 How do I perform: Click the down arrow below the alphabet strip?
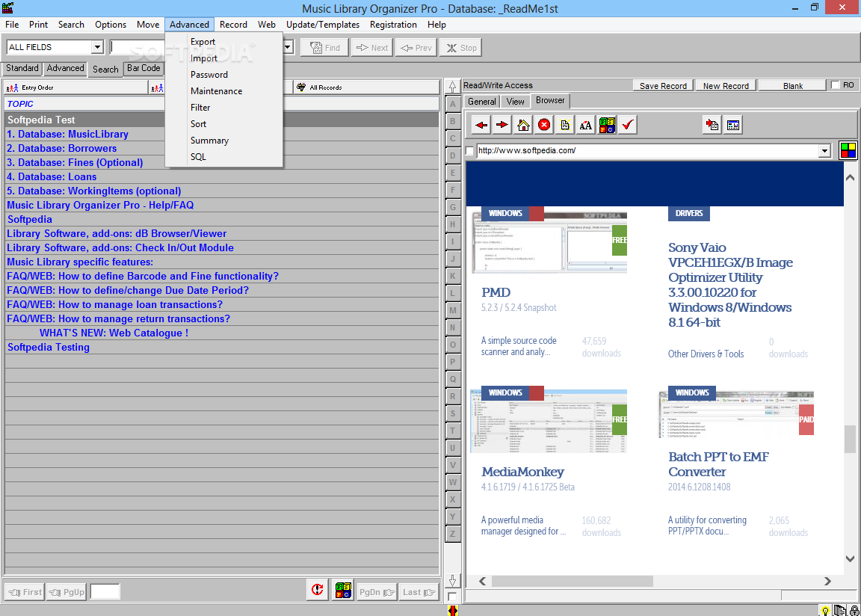(452, 581)
